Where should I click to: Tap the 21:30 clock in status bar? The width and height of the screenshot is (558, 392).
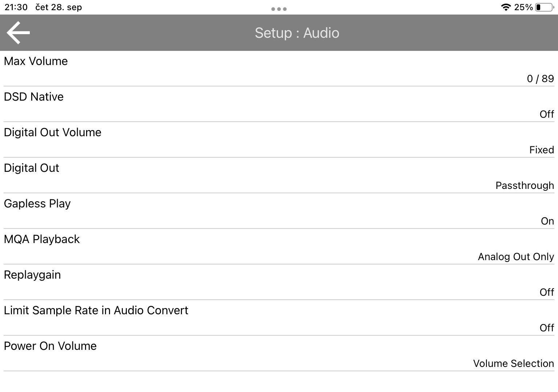16,7
